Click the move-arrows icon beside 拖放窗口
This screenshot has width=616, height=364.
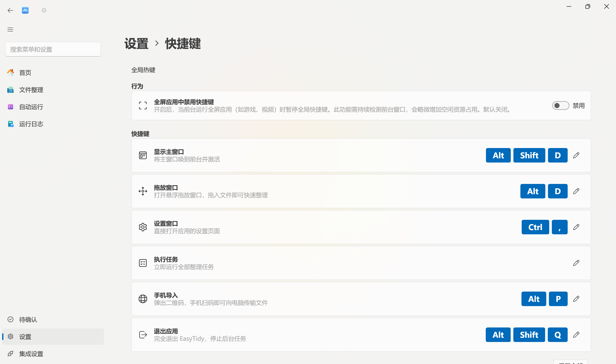[143, 191]
